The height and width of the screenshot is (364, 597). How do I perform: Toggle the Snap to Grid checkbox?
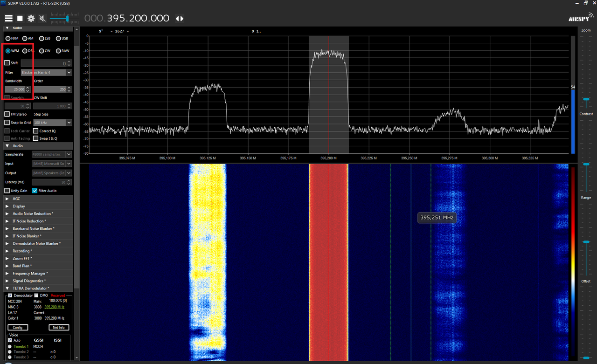[7, 123]
